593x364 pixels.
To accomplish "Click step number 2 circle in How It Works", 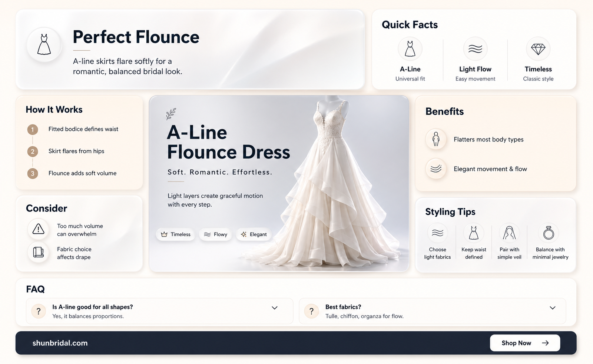I will pos(33,151).
